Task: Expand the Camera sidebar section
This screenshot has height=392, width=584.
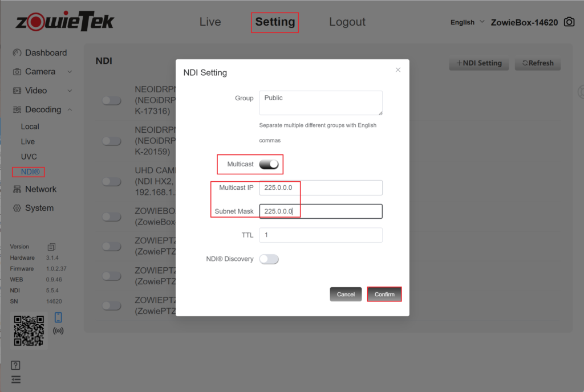Action: 70,72
